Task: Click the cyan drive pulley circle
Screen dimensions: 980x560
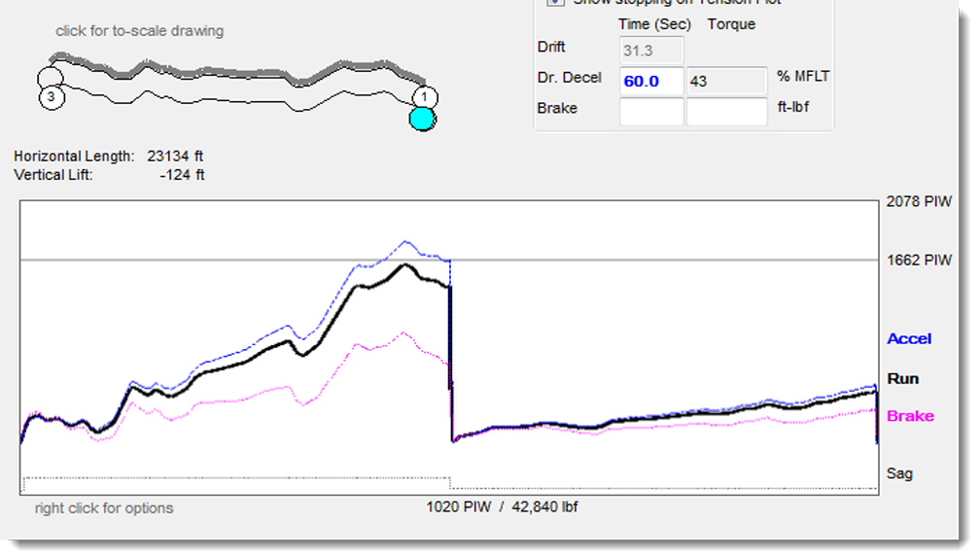Action: [423, 119]
